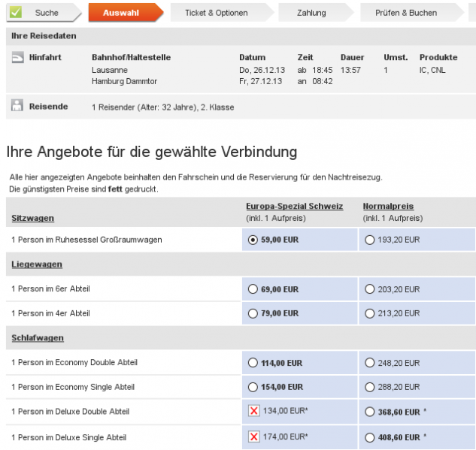Click the traveler icon beside Reisende
The width and height of the screenshot is (476, 450).
pos(17,106)
